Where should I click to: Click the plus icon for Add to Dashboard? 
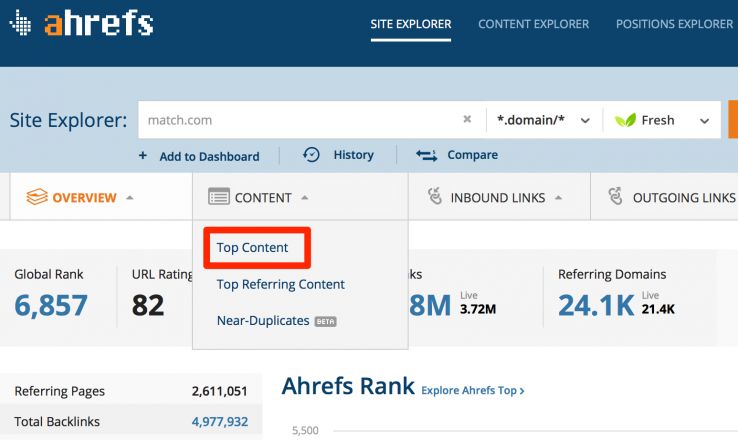143,156
